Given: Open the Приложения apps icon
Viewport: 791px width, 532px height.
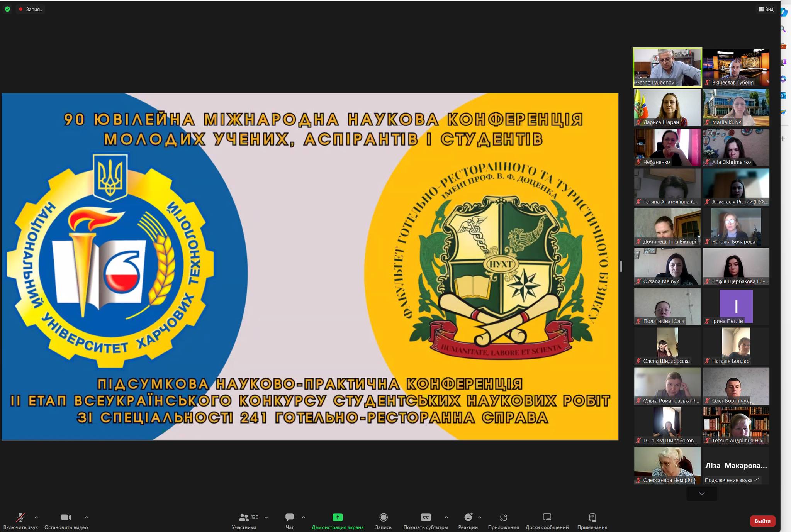Looking at the screenshot, I should [503, 517].
